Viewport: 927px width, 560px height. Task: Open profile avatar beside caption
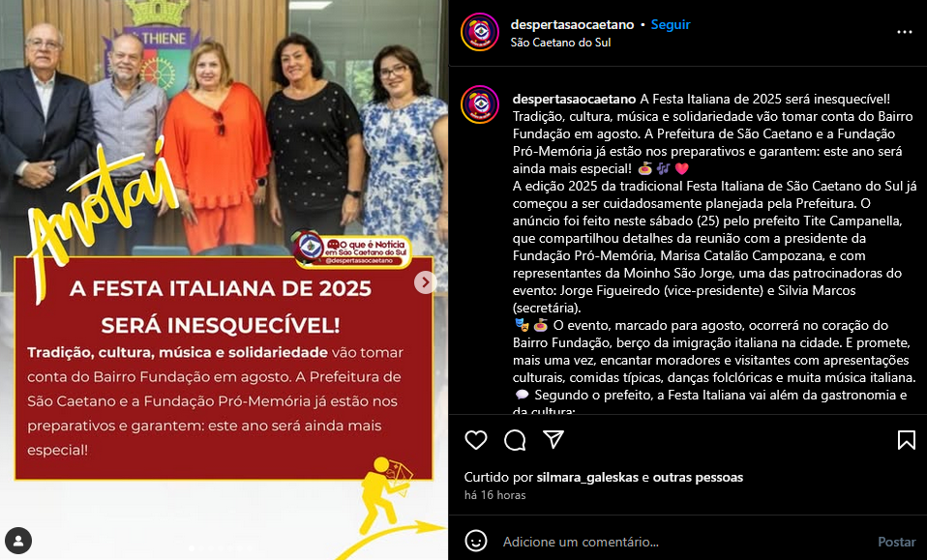(x=480, y=104)
